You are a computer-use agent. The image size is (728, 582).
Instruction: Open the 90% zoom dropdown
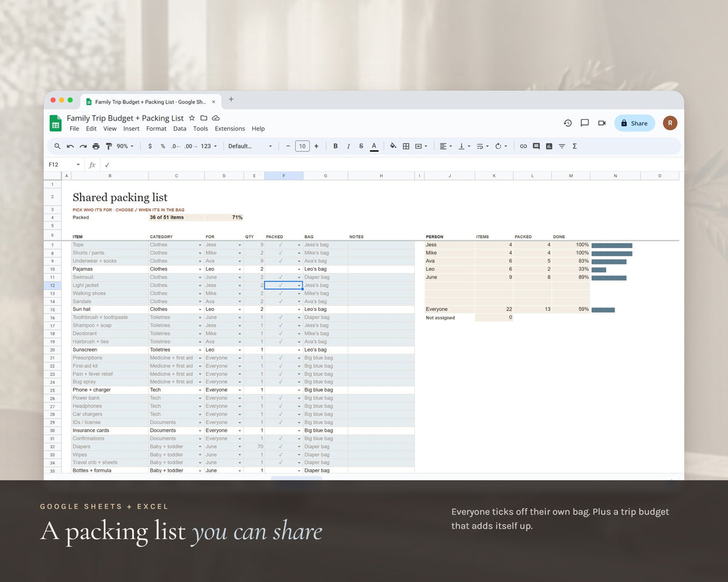click(x=125, y=146)
